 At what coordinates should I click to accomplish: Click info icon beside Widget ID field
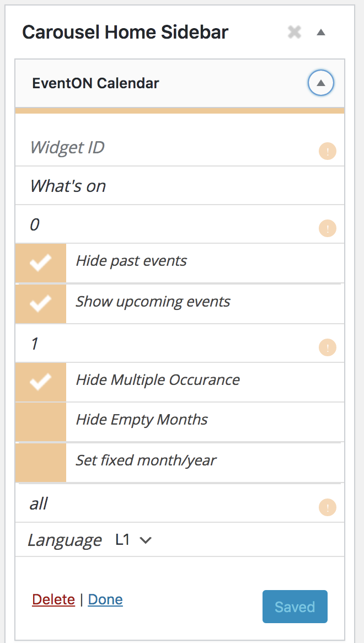click(x=328, y=151)
